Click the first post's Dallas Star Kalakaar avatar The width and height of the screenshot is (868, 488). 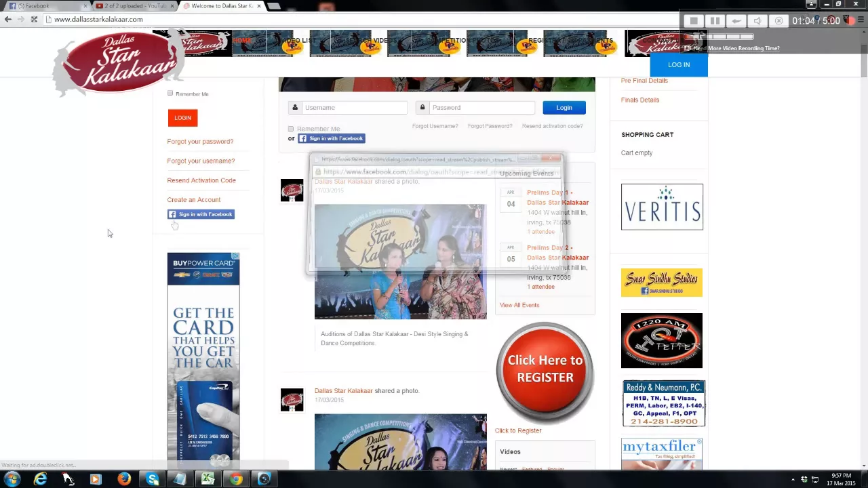tap(292, 190)
